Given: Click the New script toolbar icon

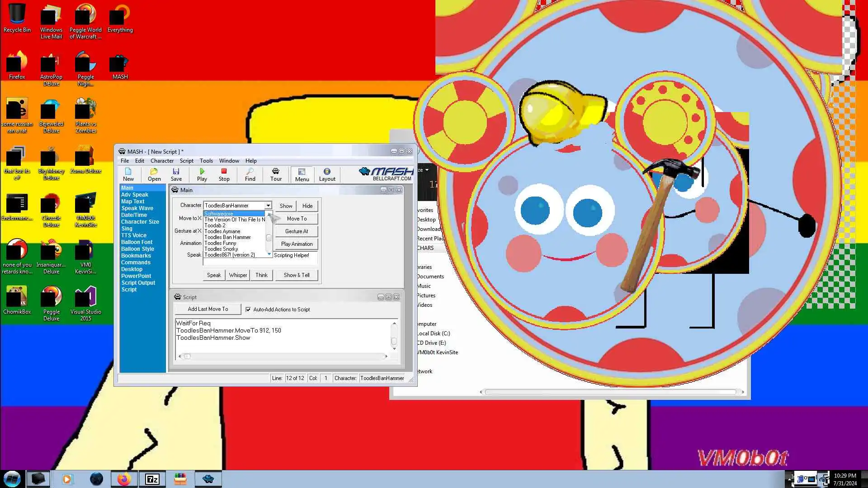Looking at the screenshot, I should pyautogui.click(x=128, y=174).
